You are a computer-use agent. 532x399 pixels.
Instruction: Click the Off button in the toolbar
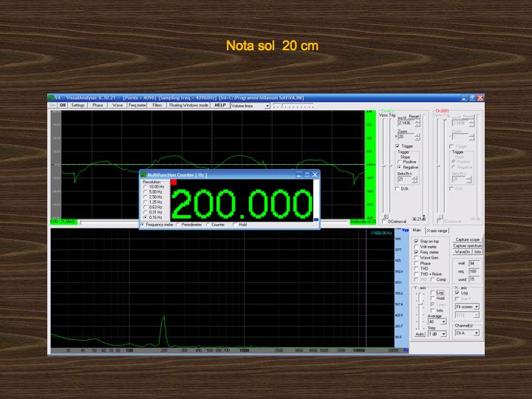63,106
